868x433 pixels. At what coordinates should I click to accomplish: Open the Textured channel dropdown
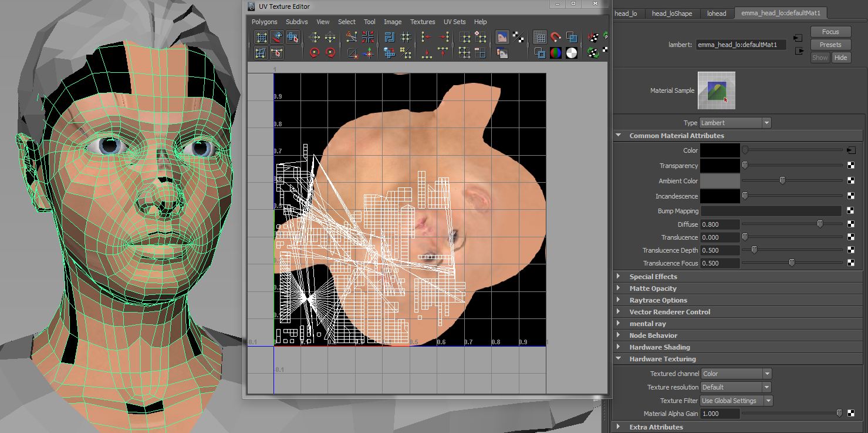(x=736, y=374)
